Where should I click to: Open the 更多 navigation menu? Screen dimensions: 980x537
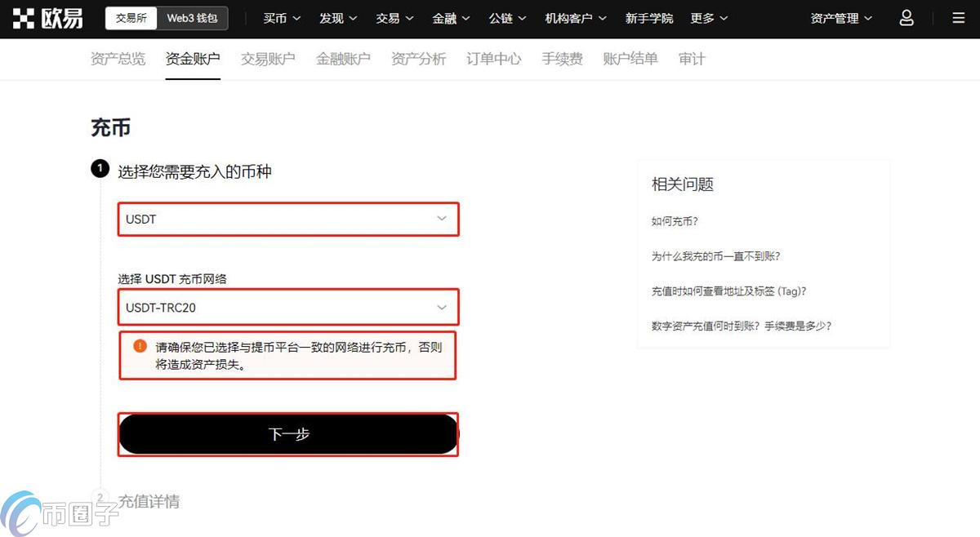tap(708, 18)
